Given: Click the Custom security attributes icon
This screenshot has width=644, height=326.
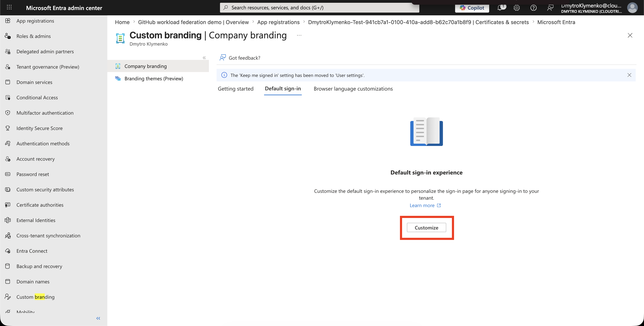Looking at the screenshot, I should pos(8,190).
